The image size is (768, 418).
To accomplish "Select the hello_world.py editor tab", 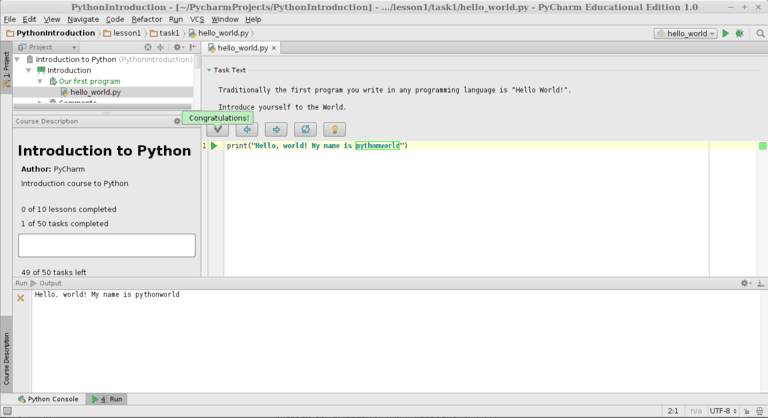I will coord(242,48).
